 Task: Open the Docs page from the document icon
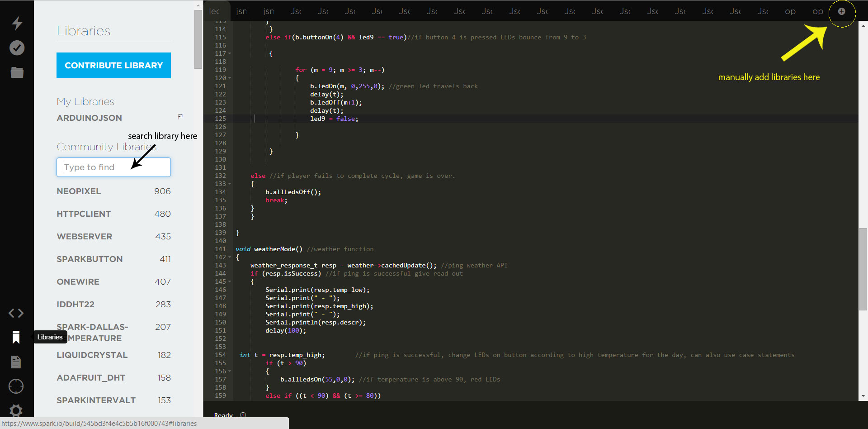(16, 362)
